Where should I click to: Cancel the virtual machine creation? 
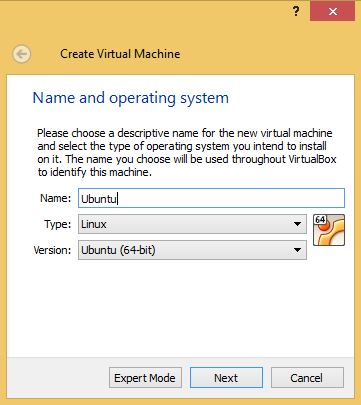click(307, 378)
